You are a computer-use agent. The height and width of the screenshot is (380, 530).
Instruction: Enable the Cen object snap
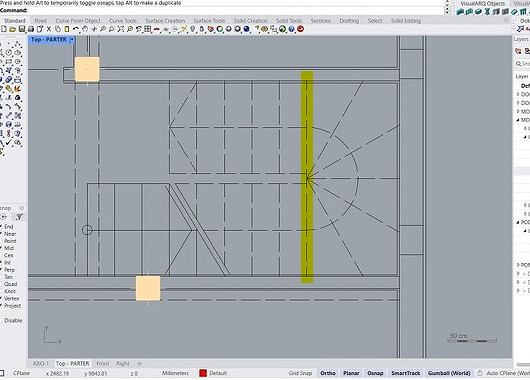click(x=8, y=255)
